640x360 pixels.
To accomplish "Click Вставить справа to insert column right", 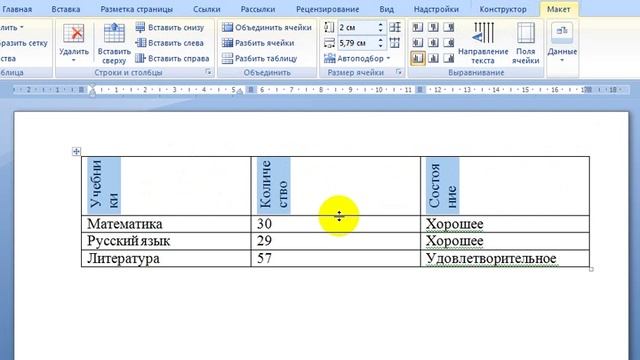I will [172, 58].
